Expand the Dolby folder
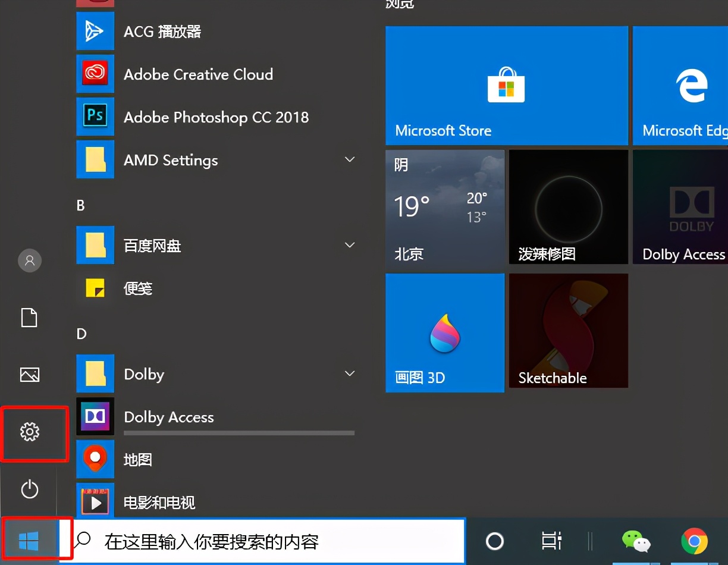This screenshot has height=565, width=728. (x=349, y=373)
